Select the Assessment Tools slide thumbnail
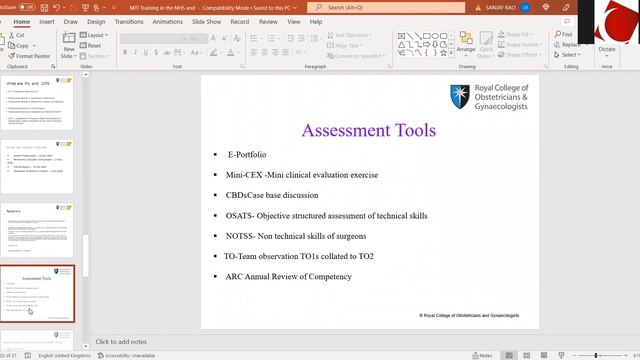Image resolution: width=640 pixels, height=360 pixels. (x=37, y=294)
